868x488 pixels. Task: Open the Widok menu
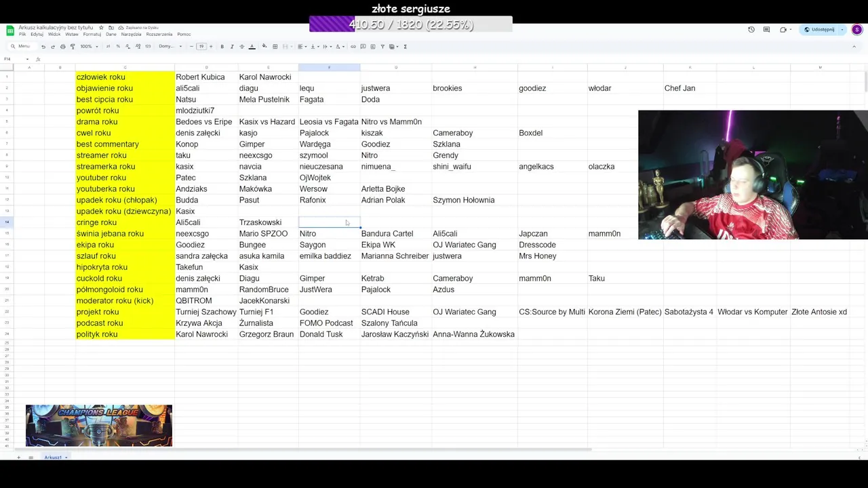(54, 35)
